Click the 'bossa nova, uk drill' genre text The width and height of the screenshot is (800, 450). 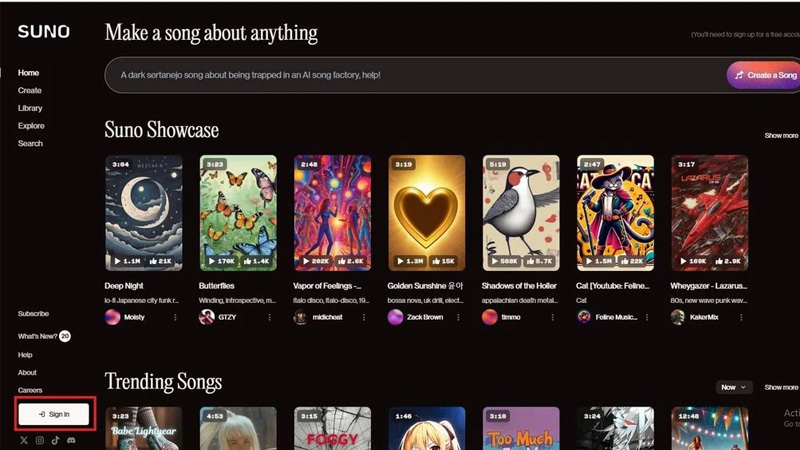click(x=425, y=301)
